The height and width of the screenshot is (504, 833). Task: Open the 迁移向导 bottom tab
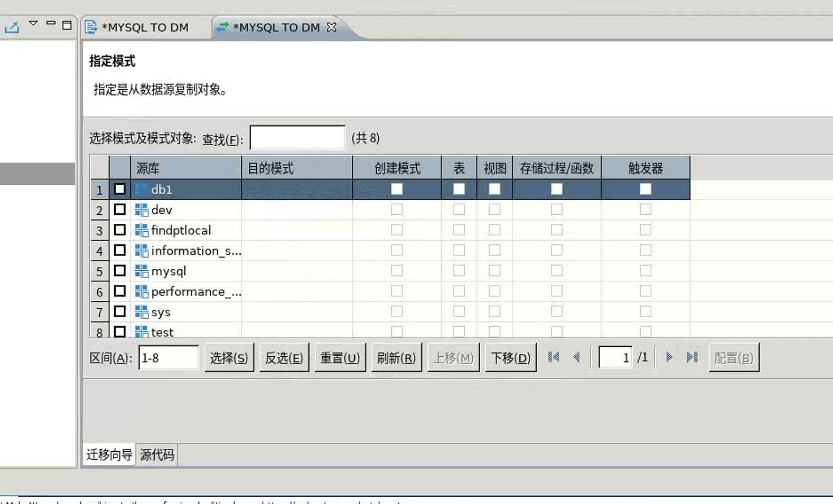[x=109, y=454]
